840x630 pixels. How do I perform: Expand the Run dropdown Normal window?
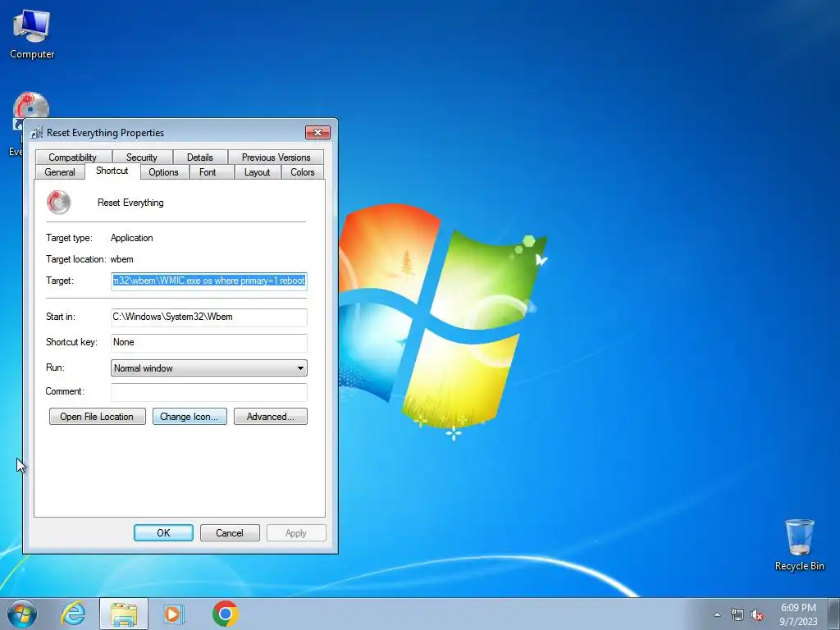(209, 368)
